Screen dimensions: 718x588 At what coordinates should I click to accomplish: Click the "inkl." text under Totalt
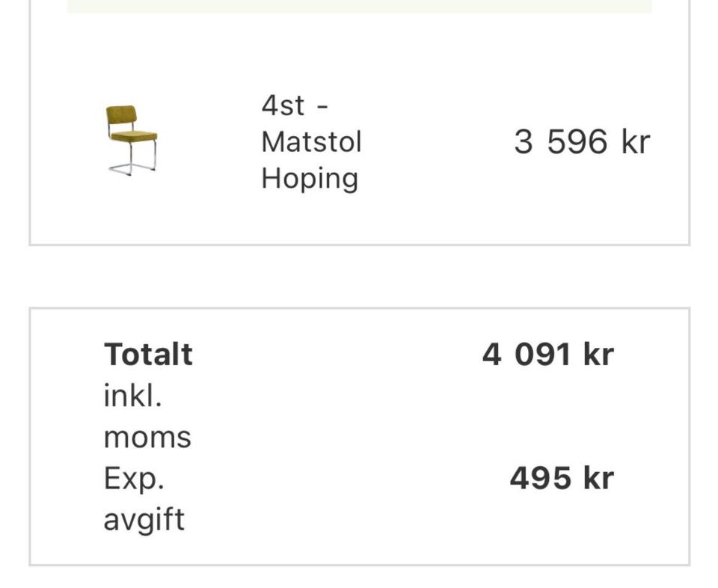pos(132,396)
